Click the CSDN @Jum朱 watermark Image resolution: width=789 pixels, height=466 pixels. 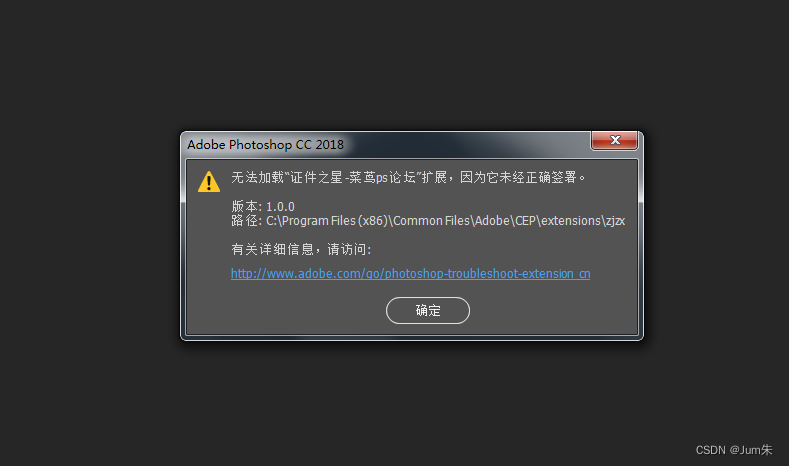tap(734, 450)
